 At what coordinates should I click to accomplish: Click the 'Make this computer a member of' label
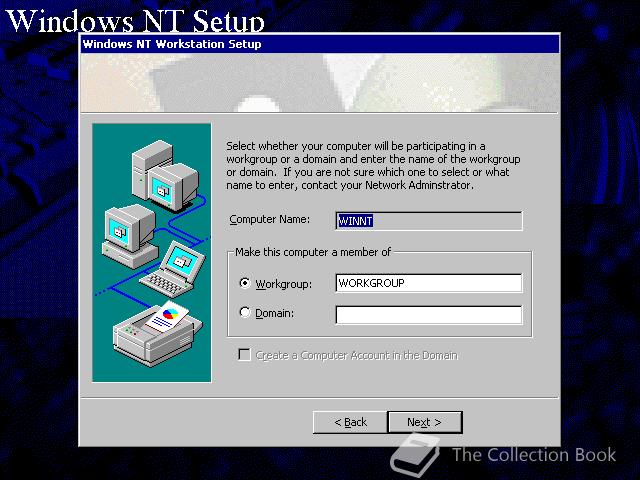tap(313, 252)
